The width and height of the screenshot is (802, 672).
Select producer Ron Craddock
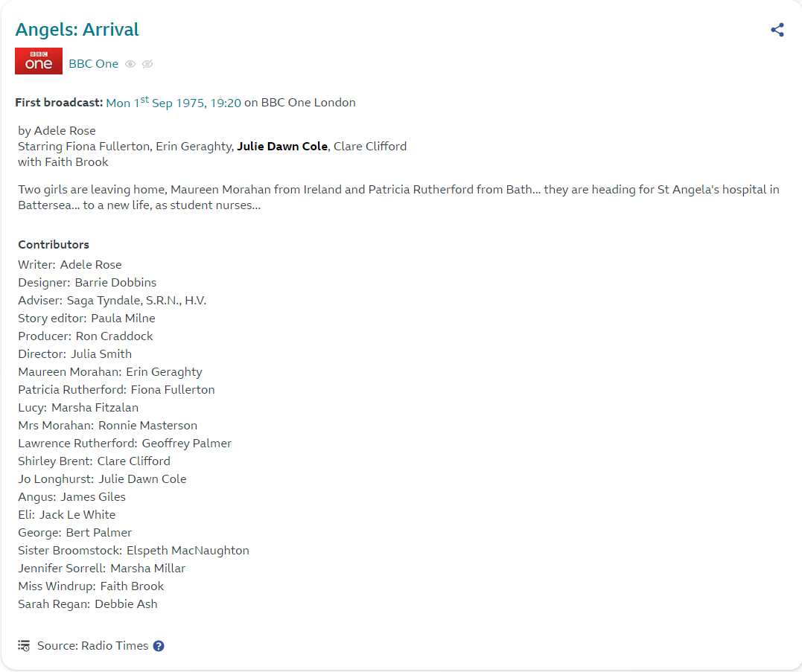pos(115,336)
